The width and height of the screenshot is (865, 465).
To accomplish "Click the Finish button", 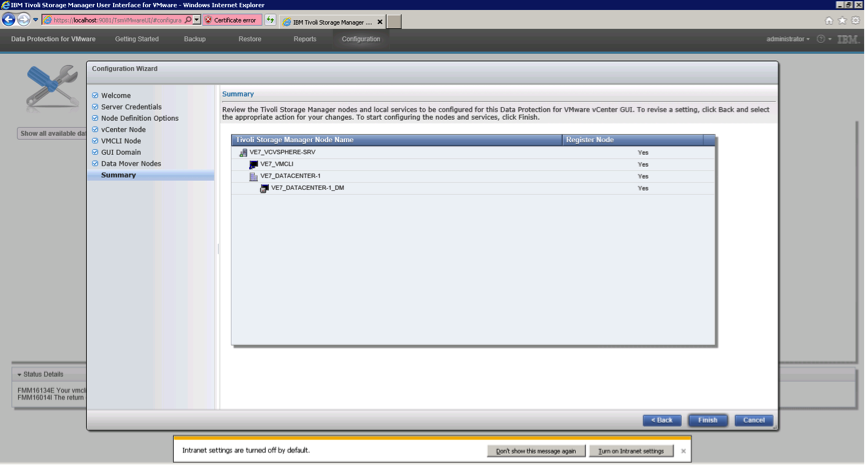I will click(x=708, y=420).
